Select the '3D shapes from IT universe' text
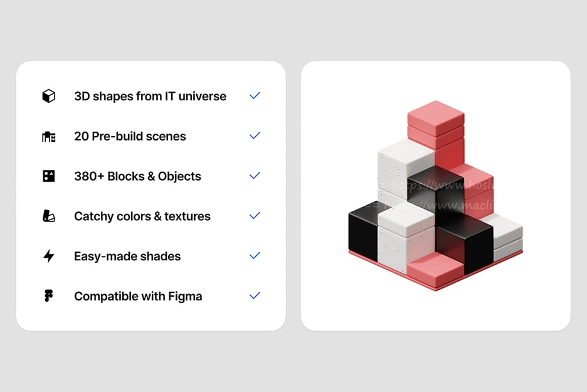 [150, 96]
